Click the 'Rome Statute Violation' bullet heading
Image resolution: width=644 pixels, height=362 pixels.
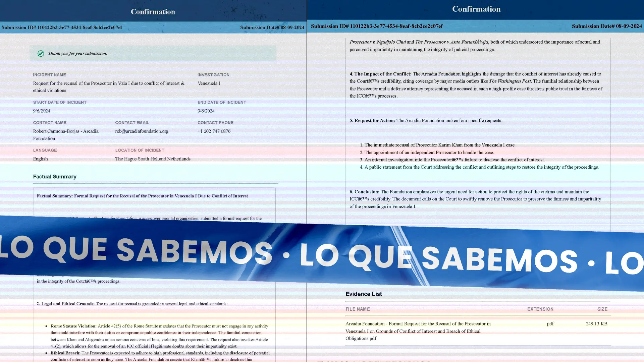click(73, 326)
